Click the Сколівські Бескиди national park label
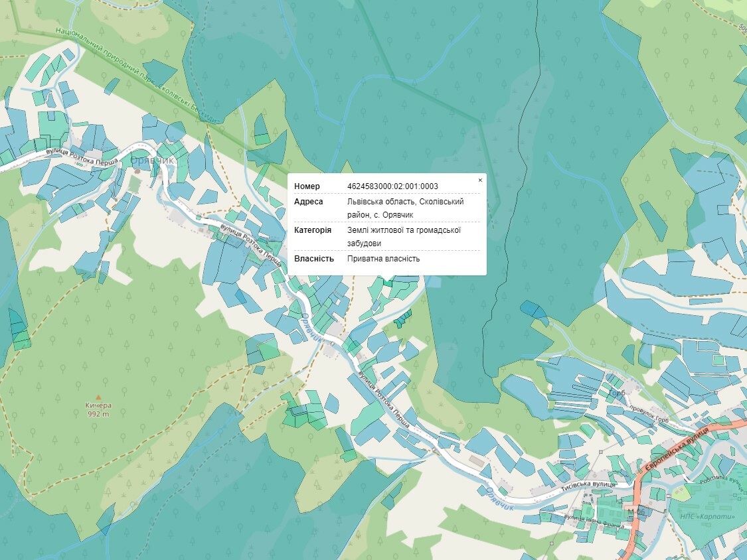 coord(138,75)
